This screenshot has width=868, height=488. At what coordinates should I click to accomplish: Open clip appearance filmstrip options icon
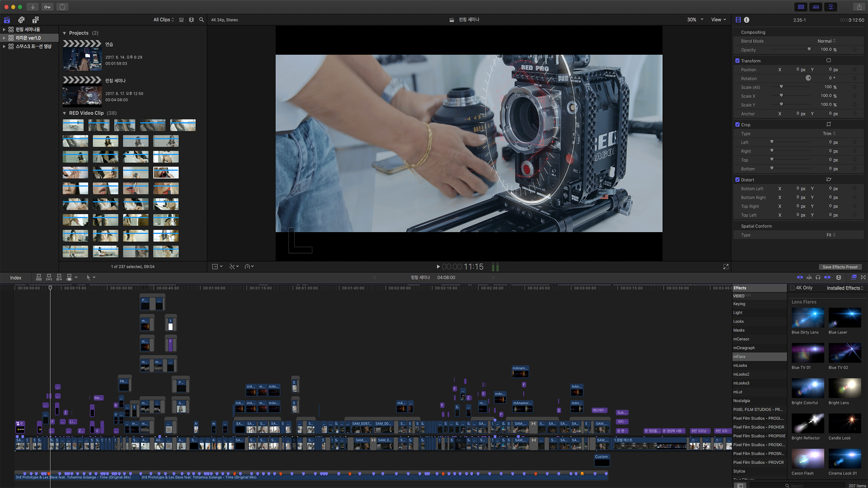pyautogui.click(x=191, y=20)
